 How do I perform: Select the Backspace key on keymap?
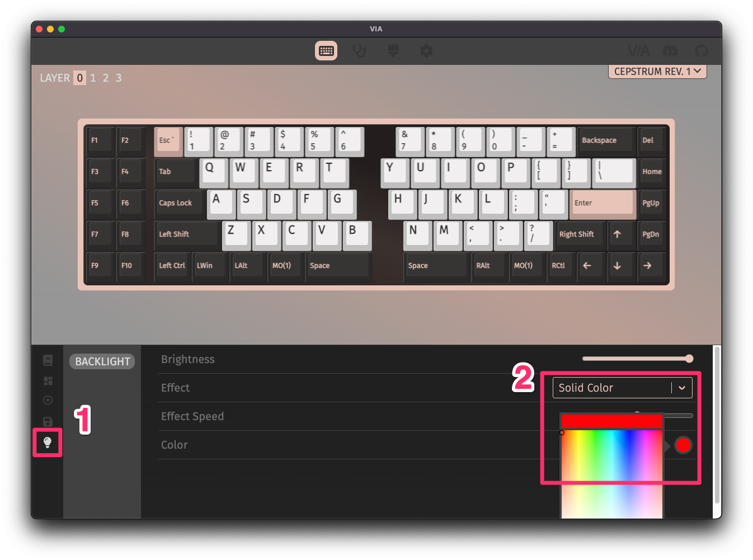click(x=605, y=140)
